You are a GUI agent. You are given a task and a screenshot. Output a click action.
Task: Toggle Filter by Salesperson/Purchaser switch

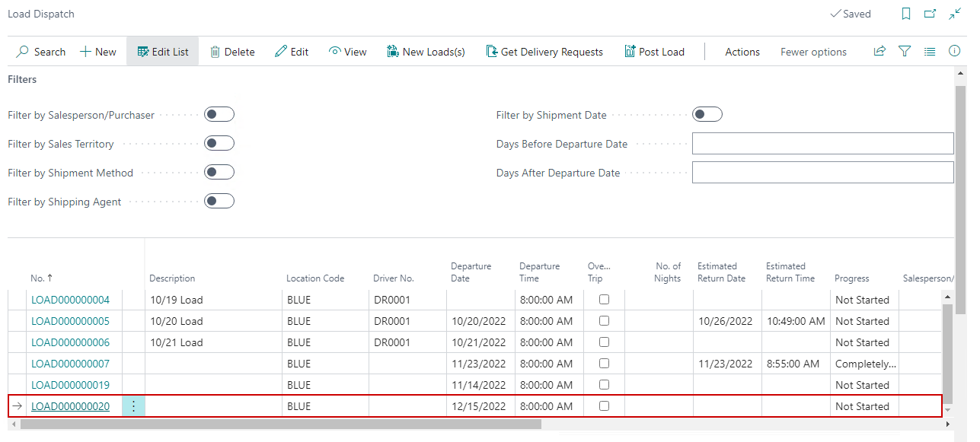tap(219, 114)
